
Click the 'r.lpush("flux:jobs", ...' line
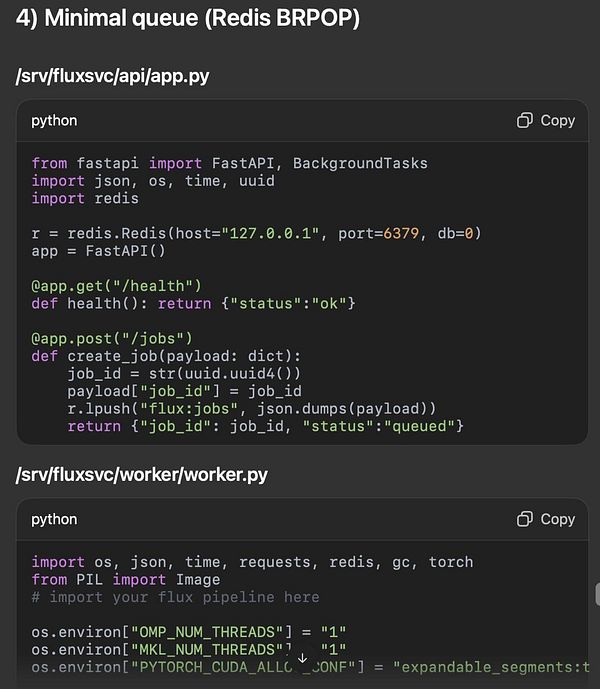point(251,409)
